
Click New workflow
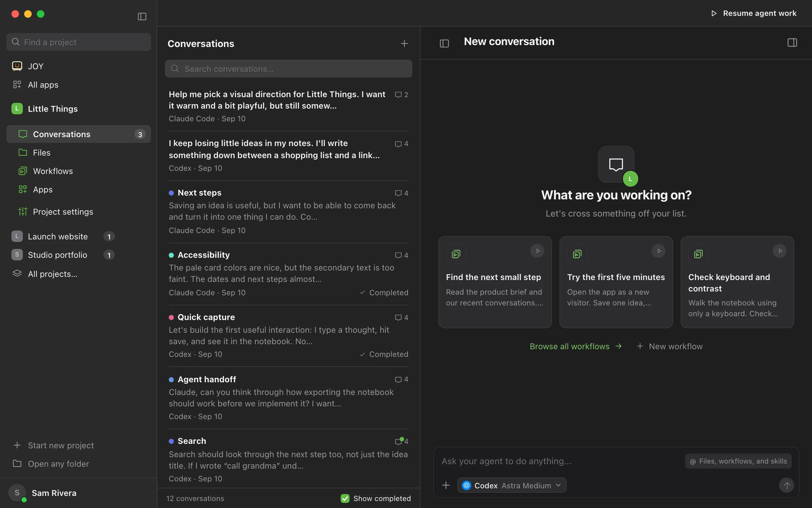click(x=669, y=346)
